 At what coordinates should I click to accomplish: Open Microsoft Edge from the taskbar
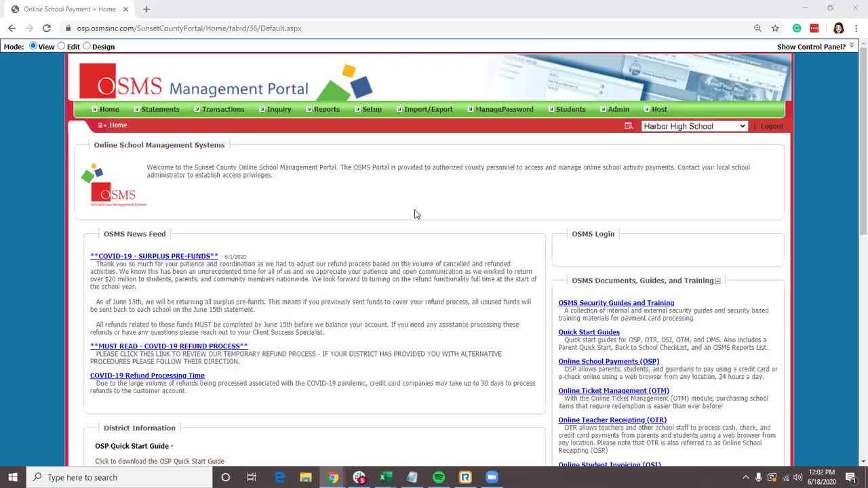pyautogui.click(x=279, y=477)
